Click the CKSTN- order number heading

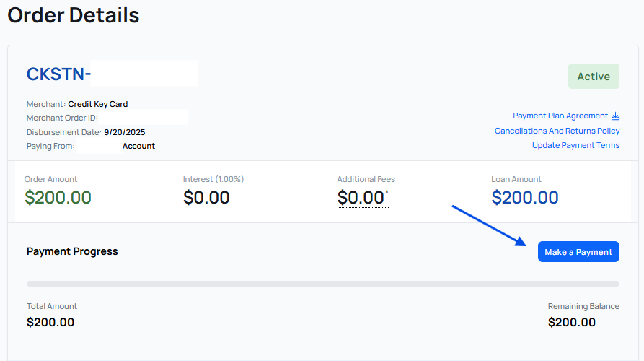click(59, 74)
